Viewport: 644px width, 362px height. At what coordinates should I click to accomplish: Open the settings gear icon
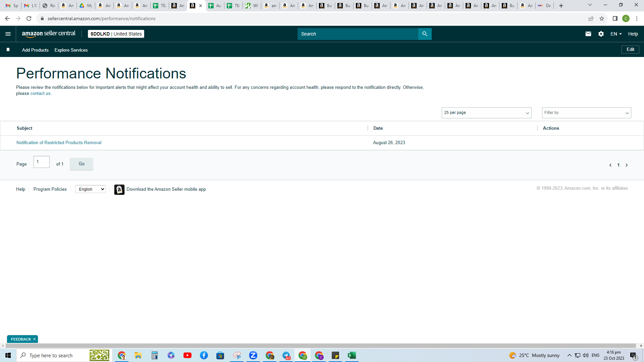tap(601, 34)
